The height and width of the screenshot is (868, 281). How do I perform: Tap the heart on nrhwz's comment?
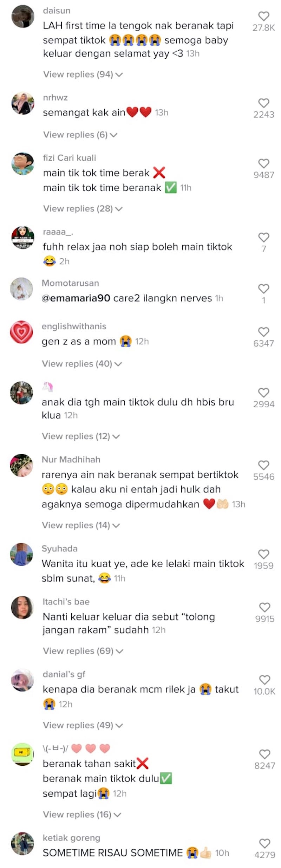pyautogui.click(x=263, y=103)
